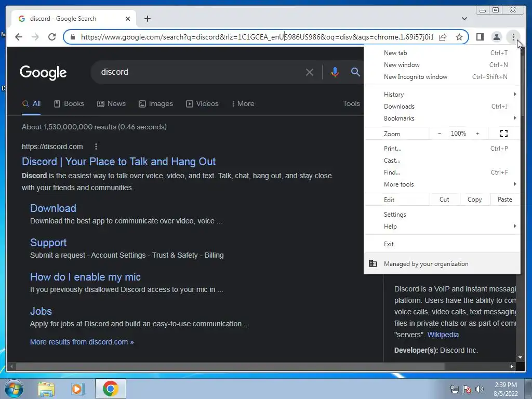Screen dimensions: 532x399
Task: Click Copy in the Edit row
Action: pyautogui.click(x=475, y=199)
